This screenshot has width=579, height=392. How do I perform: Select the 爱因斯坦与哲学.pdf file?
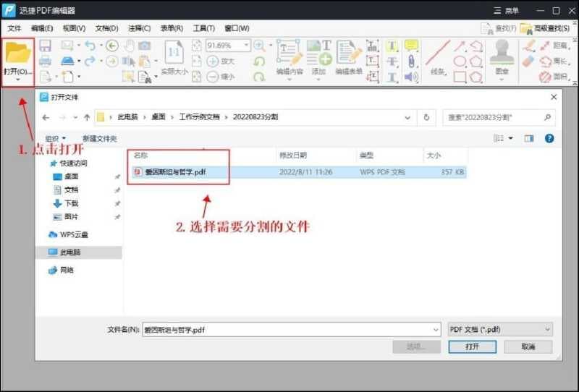click(298, 172)
